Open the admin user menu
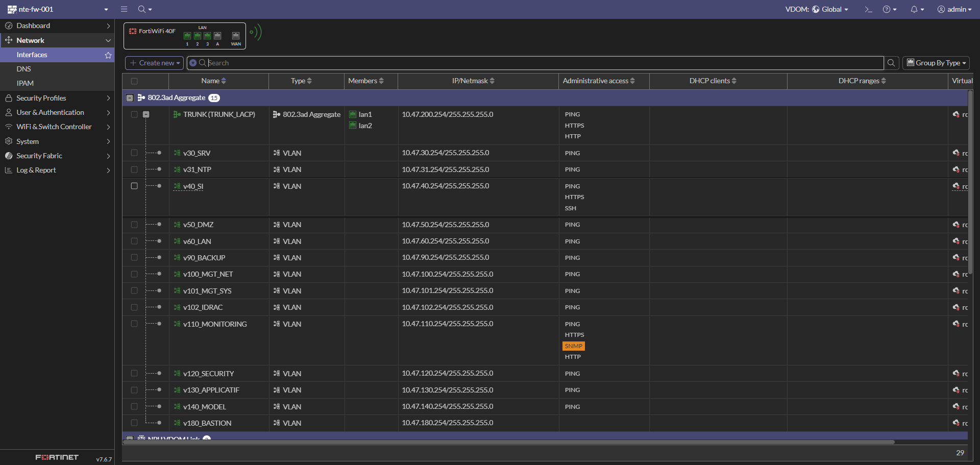 954,9
